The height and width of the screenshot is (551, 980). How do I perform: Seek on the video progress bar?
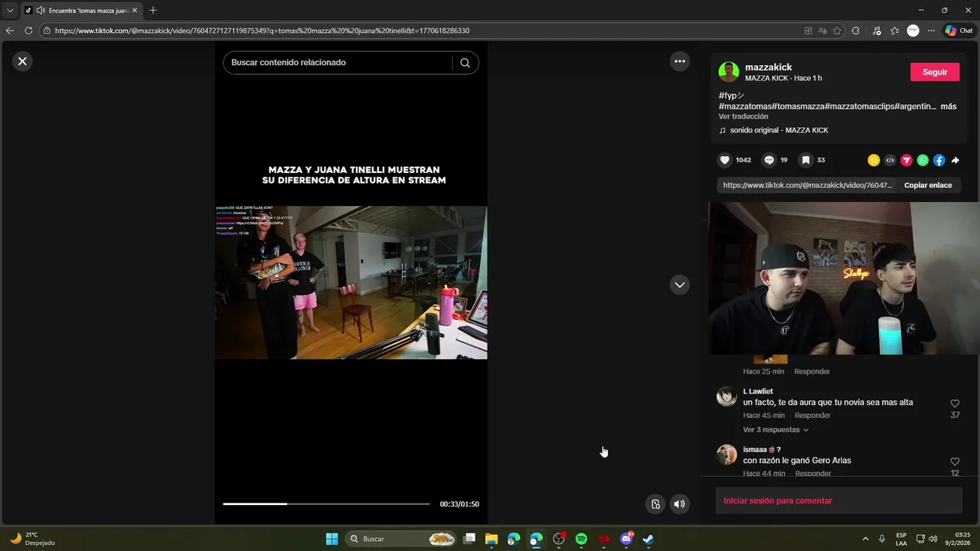click(x=326, y=504)
